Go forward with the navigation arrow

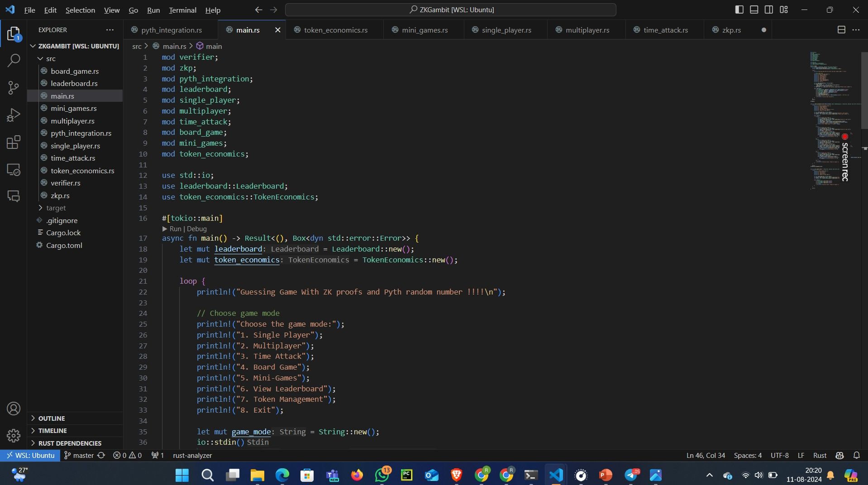[x=273, y=10]
